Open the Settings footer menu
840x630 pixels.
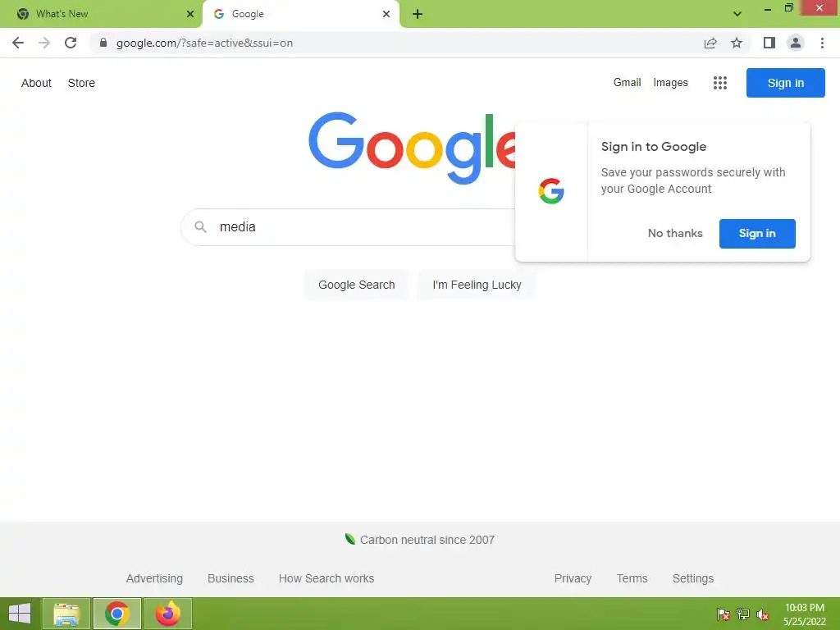(692, 578)
